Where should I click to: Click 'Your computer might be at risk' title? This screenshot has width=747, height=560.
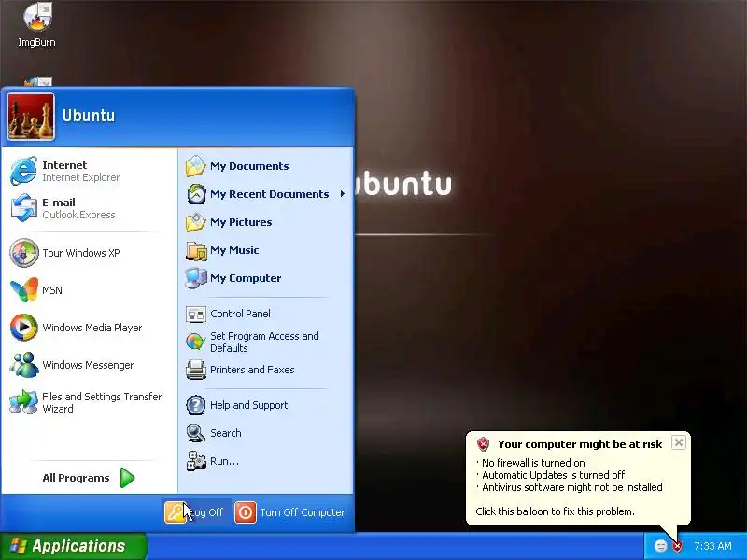[x=580, y=444]
